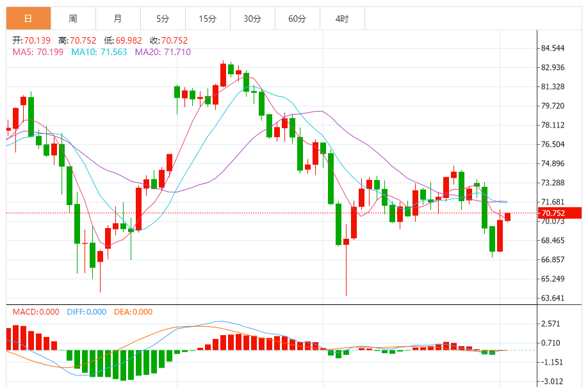Click the 74.896 price axis label
The image size is (588, 387).
[552, 163]
